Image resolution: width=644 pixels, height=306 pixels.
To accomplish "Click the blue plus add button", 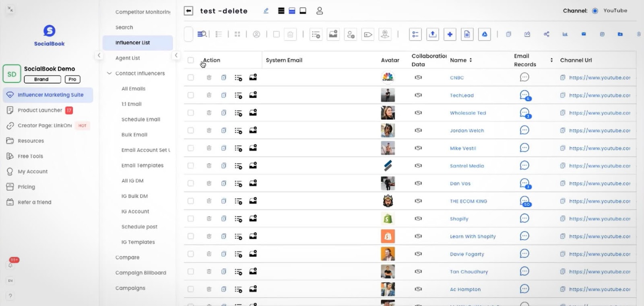I will pyautogui.click(x=450, y=34).
